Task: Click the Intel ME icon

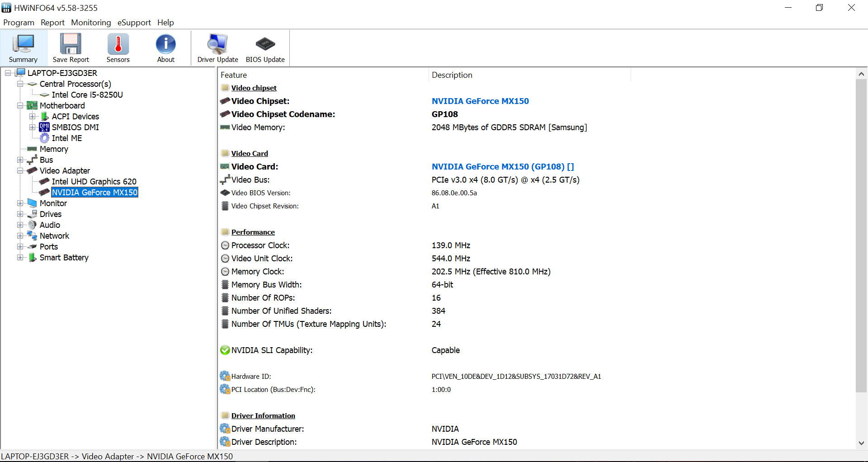Action: [44, 138]
